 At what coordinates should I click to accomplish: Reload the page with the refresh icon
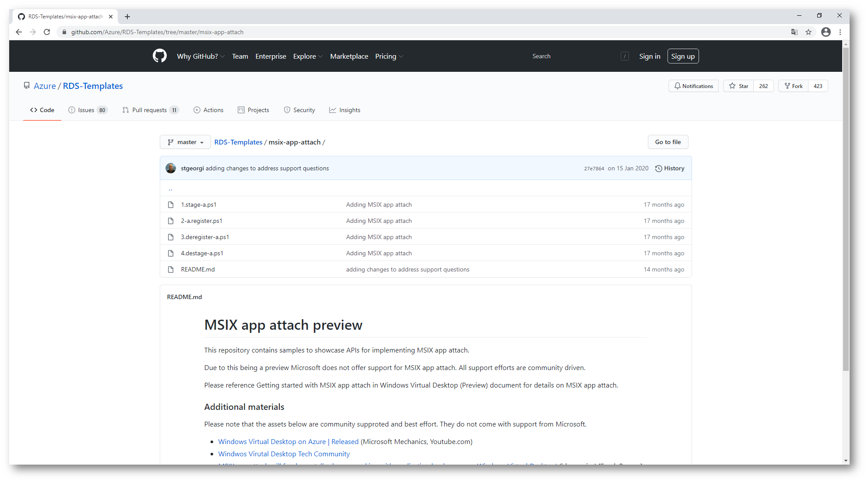click(47, 32)
